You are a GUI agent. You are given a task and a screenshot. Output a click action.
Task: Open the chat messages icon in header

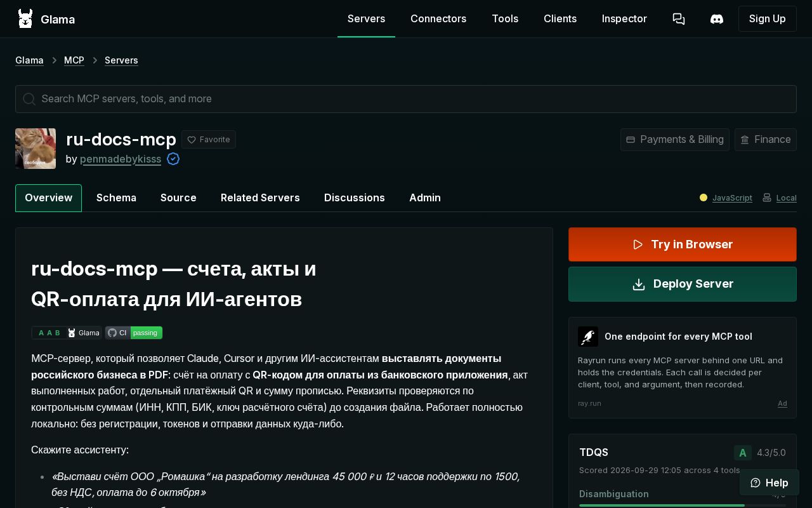pos(679,19)
